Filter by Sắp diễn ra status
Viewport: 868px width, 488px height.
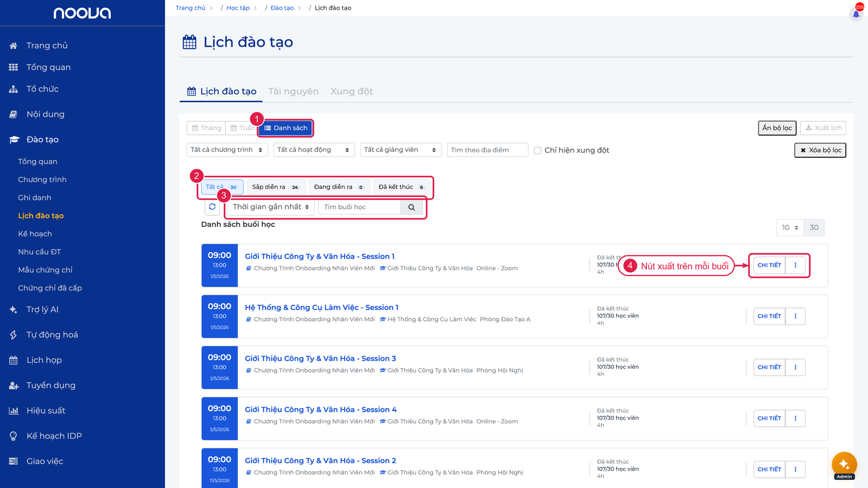pos(276,187)
